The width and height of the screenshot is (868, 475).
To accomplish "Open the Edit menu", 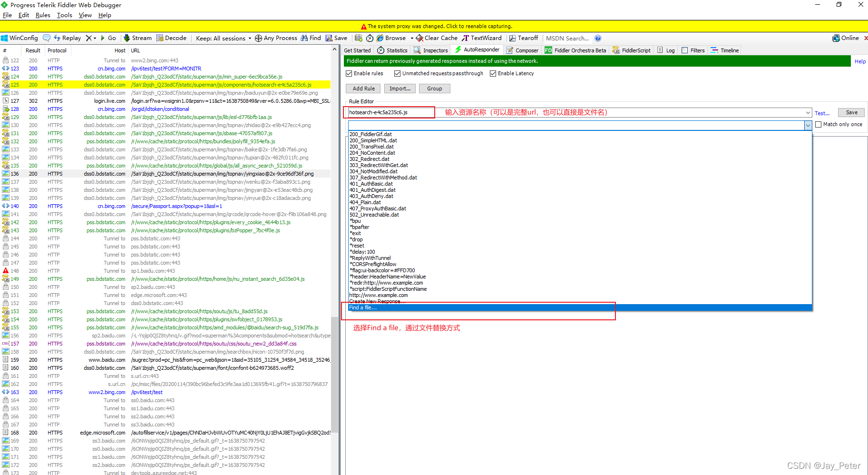I will pyautogui.click(x=24, y=15).
